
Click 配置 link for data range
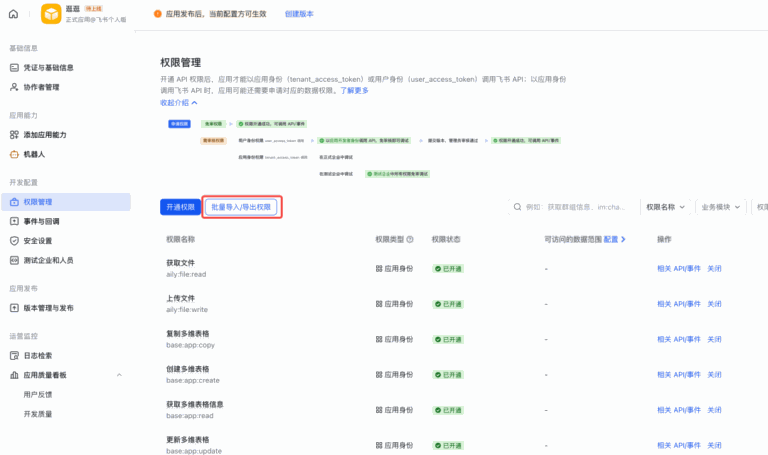[615, 239]
